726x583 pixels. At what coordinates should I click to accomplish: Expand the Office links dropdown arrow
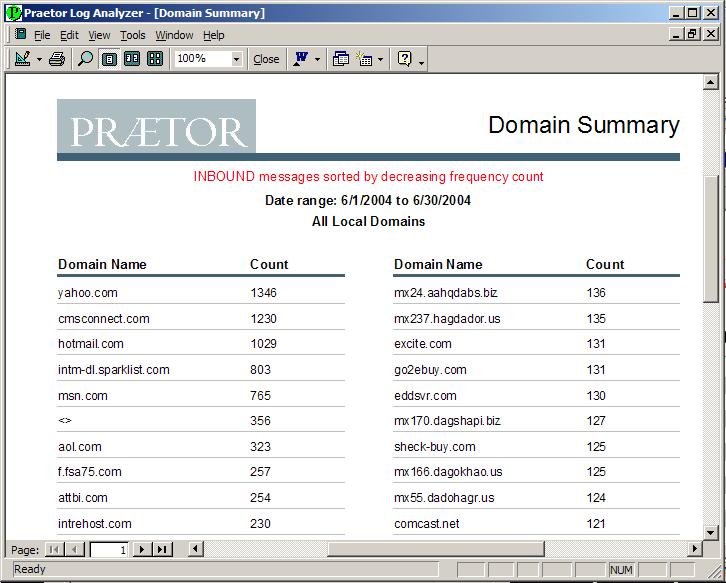pos(317,59)
